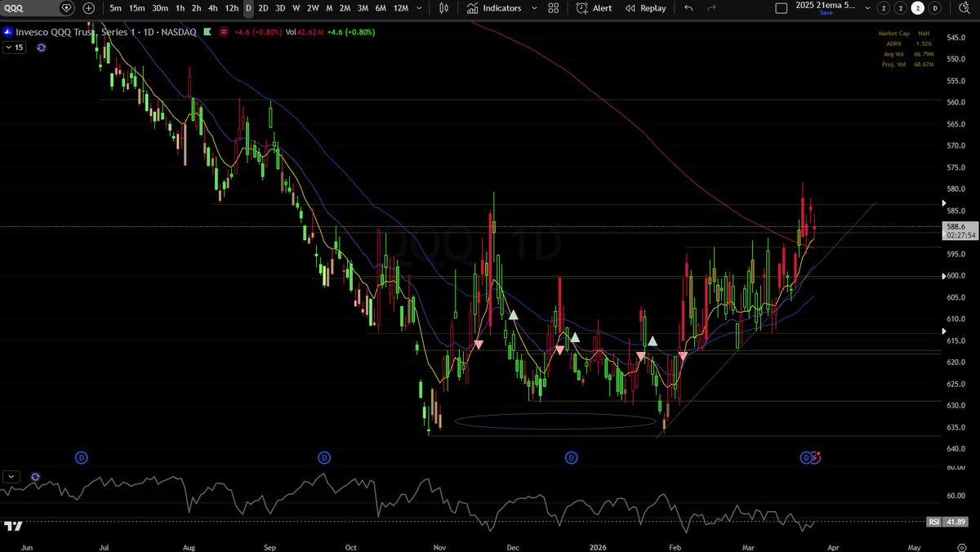
Task: Select the 1h interval
Action: 180,8
